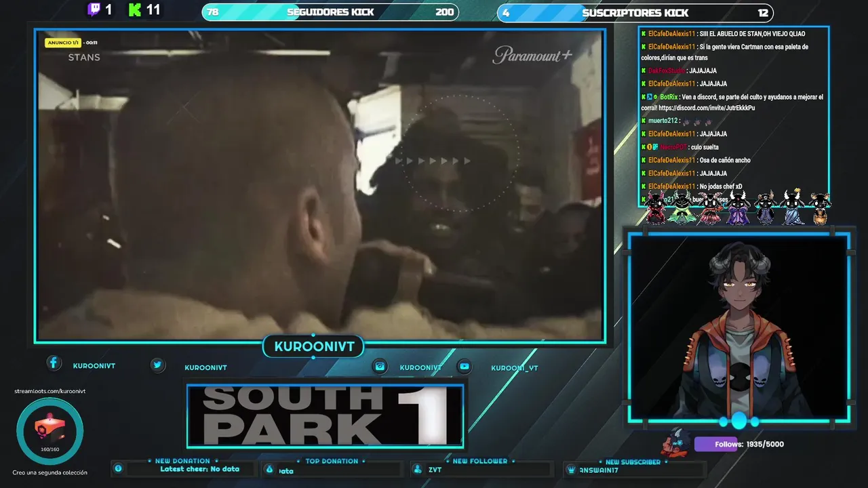Click the Follows 1935/5000 goal bar
The width and height of the screenshot is (868, 488).
pyautogui.click(x=739, y=444)
